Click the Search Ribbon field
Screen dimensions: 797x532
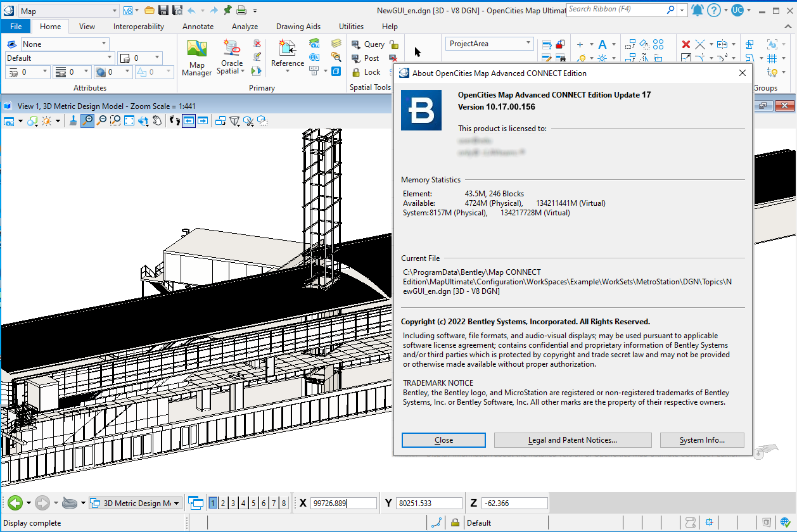pyautogui.click(x=622, y=10)
